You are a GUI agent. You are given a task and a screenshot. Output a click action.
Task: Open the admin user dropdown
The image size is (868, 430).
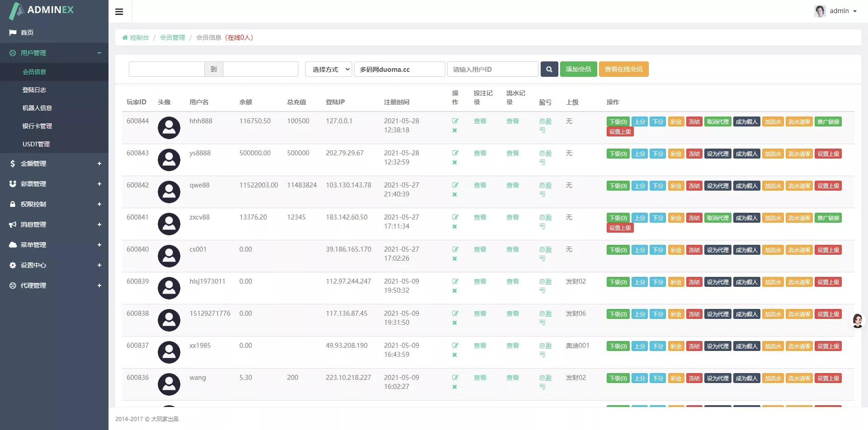tap(836, 11)
